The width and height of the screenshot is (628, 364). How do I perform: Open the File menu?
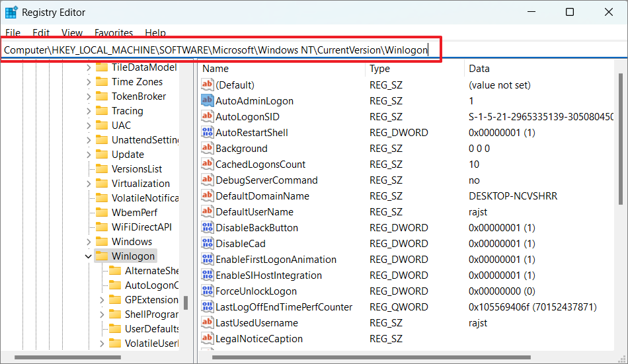13,32
